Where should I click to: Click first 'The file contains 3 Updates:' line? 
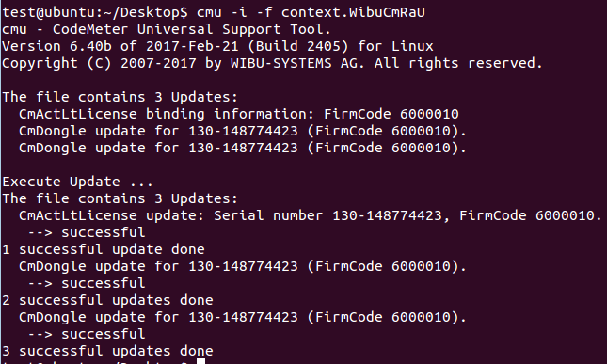[x=120, y=97]
